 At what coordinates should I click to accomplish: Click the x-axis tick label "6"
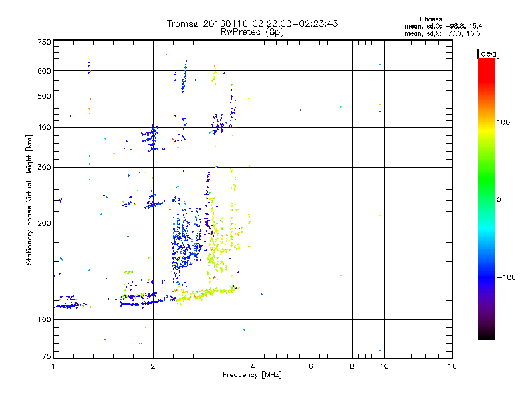pyautogui.click(x=311, y=366)
